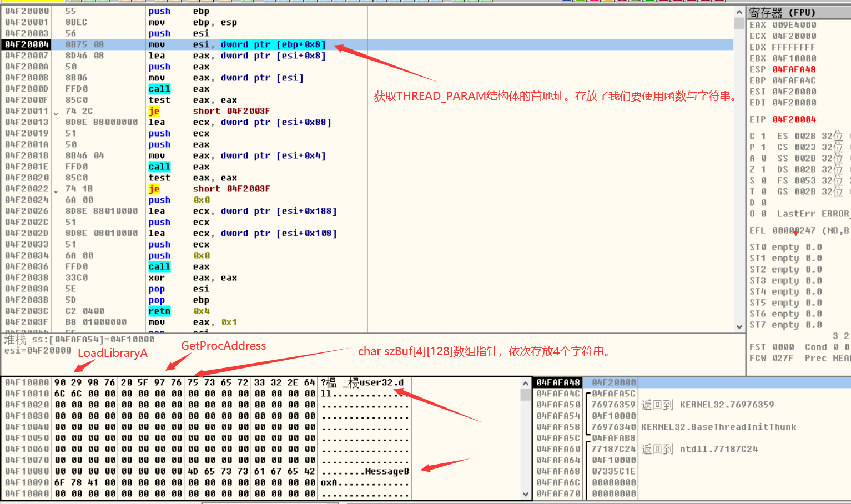Select call eax row at 04F20036

tap(367, 266)
